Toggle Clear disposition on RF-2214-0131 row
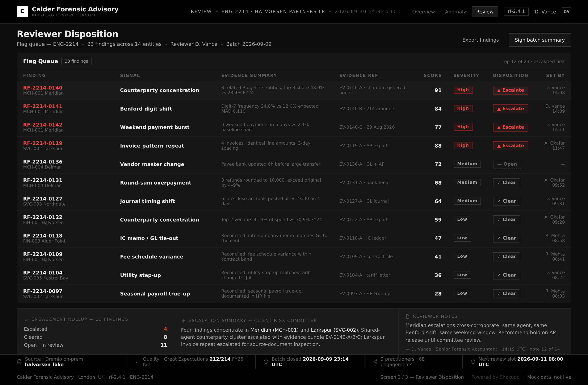This screenshot has width=588, height=385. coord(507,182)
